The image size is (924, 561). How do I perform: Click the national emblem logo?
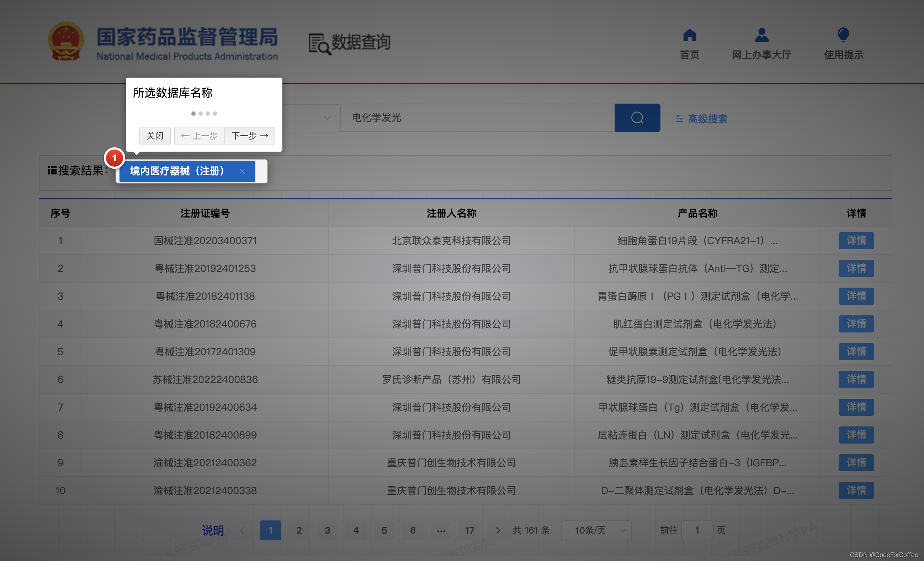pos(66,41)
